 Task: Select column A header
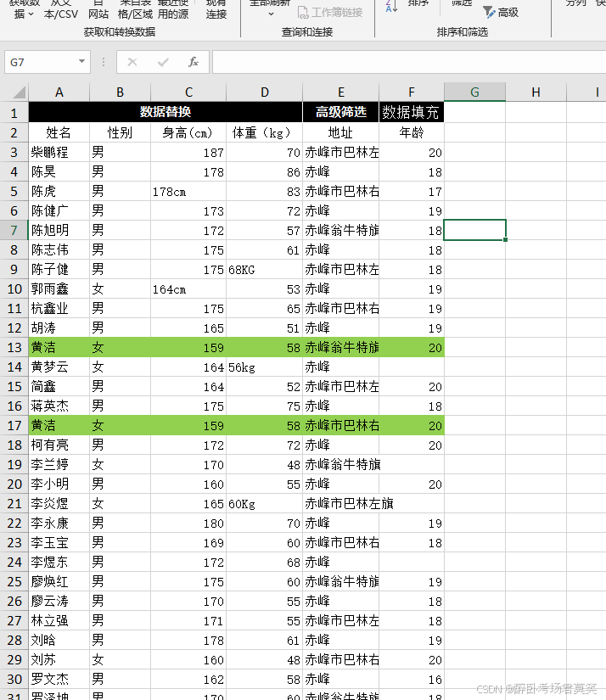tap(59, 92)
